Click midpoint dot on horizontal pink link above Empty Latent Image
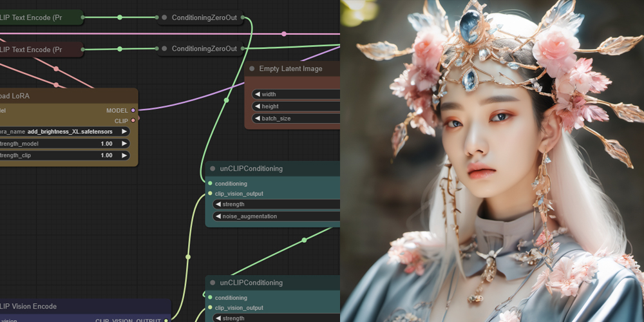Viewport: 644px width, 322px height. tap(284, 33)
